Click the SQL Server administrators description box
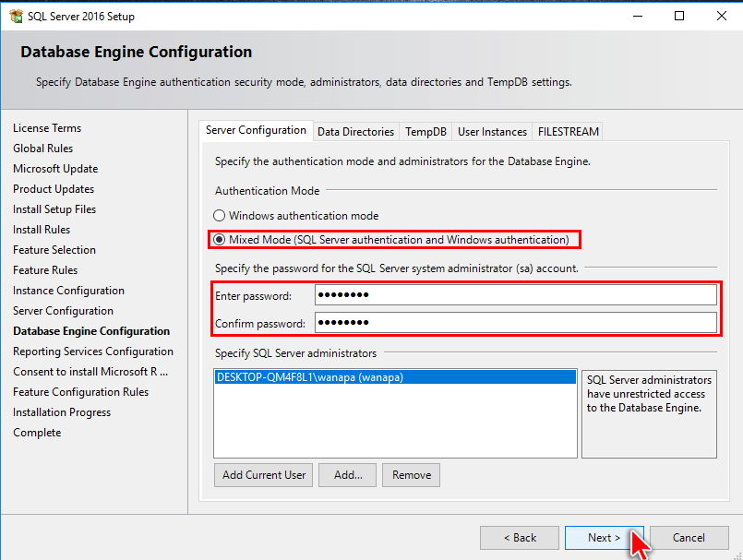The height and width of the screenshot is (560, 743). [649, 414]
